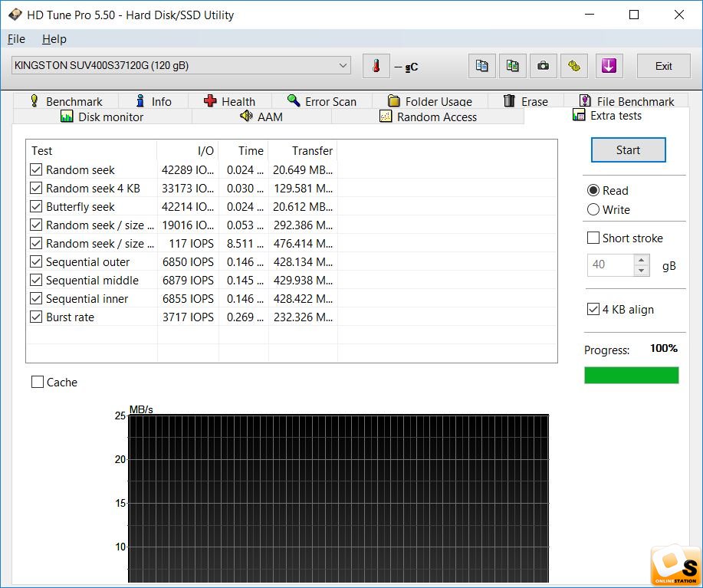Uncheck the Burst rate test
Screen dimensions: 703x588
pos(36,317)
